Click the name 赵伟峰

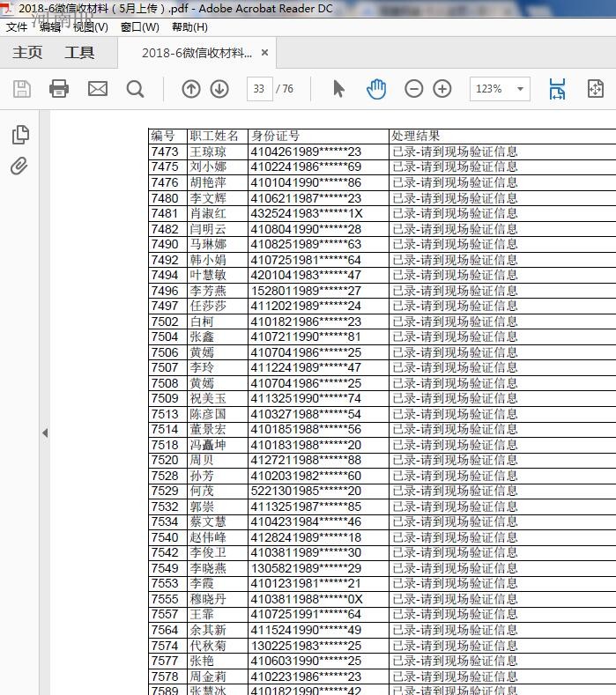pyautogui.click(x=208, y=537)
